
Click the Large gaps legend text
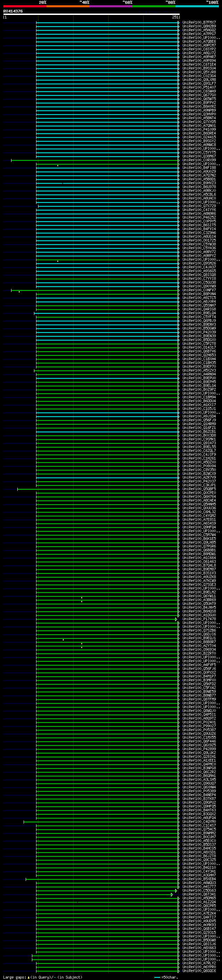43,977
